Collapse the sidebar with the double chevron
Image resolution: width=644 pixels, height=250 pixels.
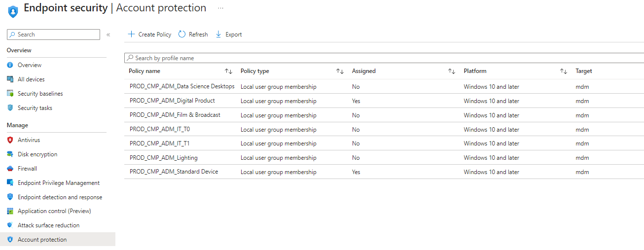(x=108, y=35)
